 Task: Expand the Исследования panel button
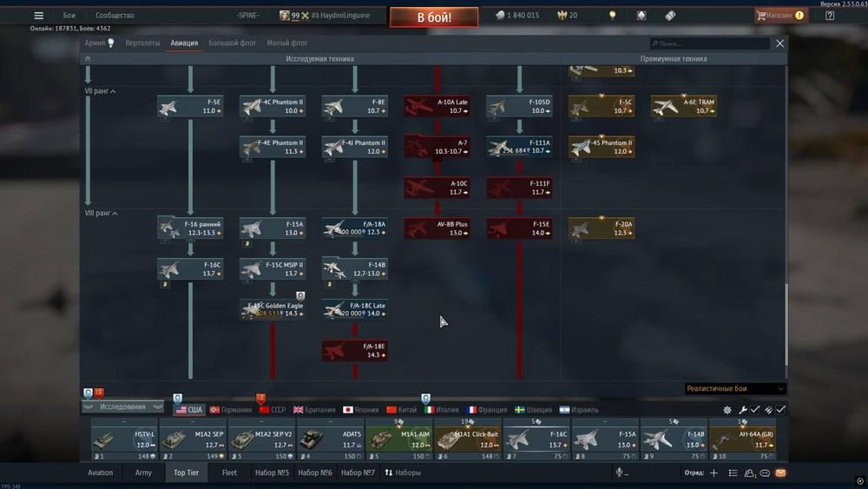(x=123, y=406)
